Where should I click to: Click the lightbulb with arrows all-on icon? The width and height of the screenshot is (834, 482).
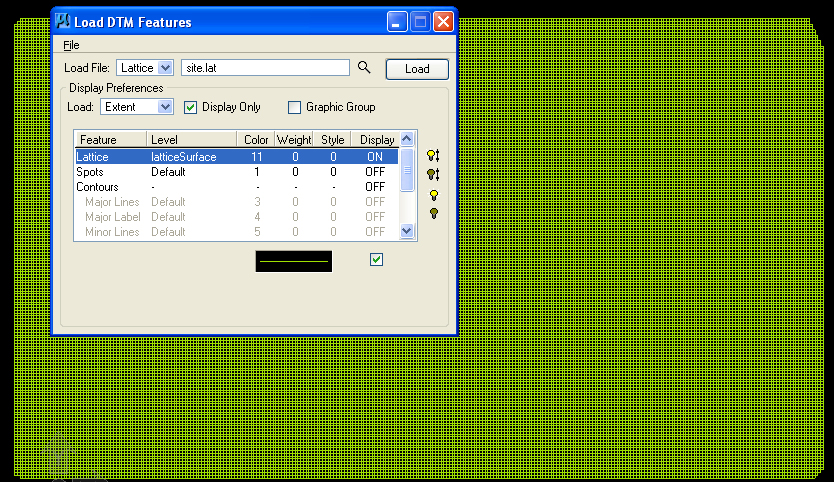pos(433,155)
